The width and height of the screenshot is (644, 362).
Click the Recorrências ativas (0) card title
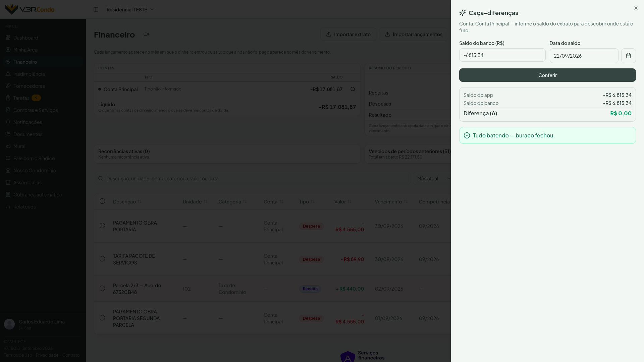124,151
